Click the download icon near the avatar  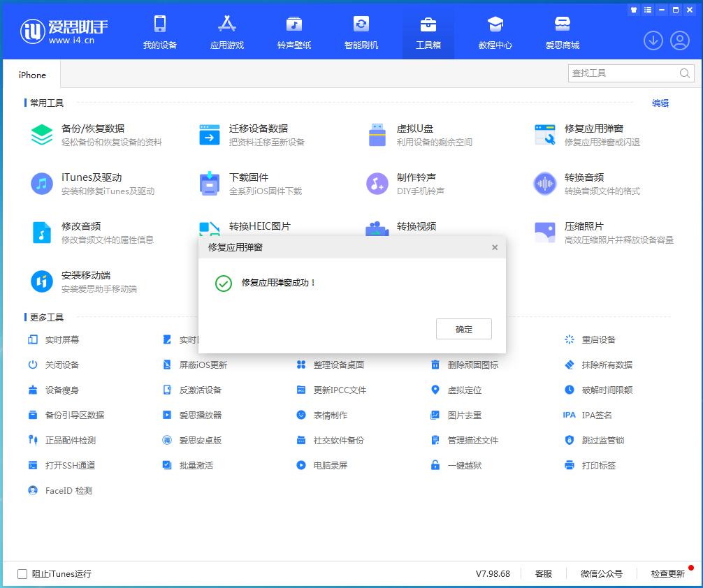[653, 41]
